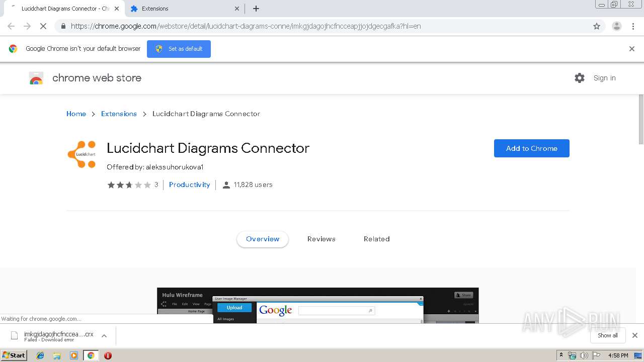Click Set as default button
This screenshot has height=362, width=644.
coord(179,49)
